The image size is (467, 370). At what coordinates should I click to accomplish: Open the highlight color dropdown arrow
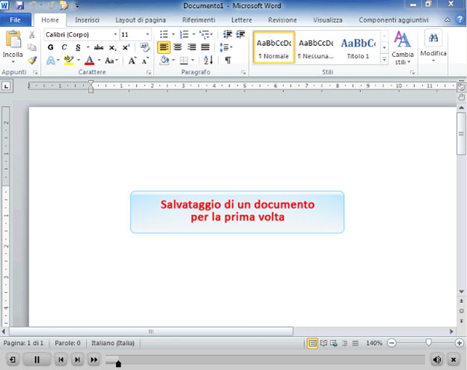pos(79,60)
